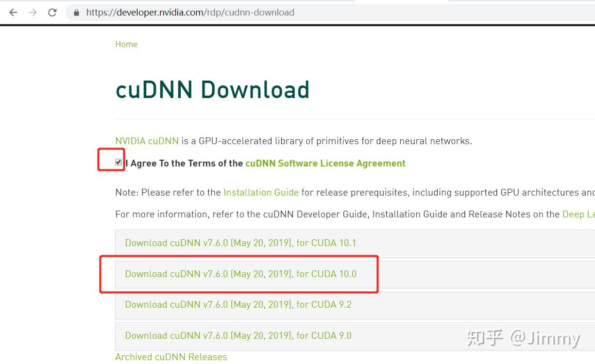Go back with browser back arrow
Viewport: 595px width, 364px height.
[x=13, y=13]
